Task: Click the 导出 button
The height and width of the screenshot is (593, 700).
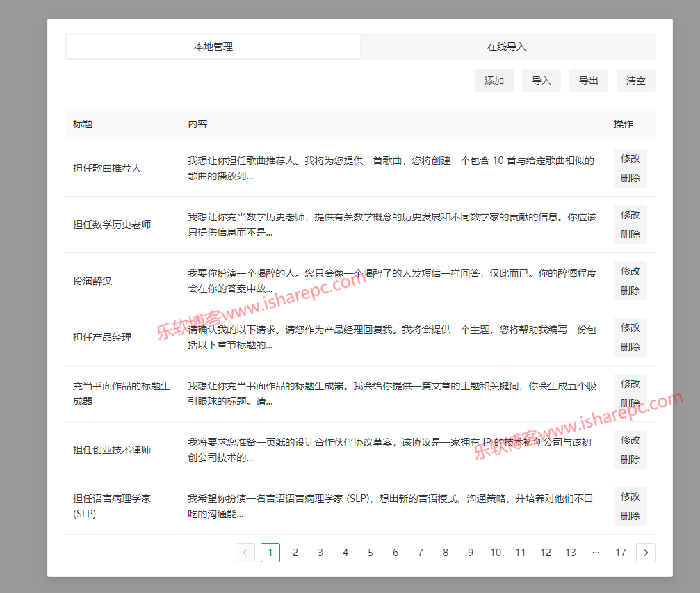Action: (x=589, y=81)
